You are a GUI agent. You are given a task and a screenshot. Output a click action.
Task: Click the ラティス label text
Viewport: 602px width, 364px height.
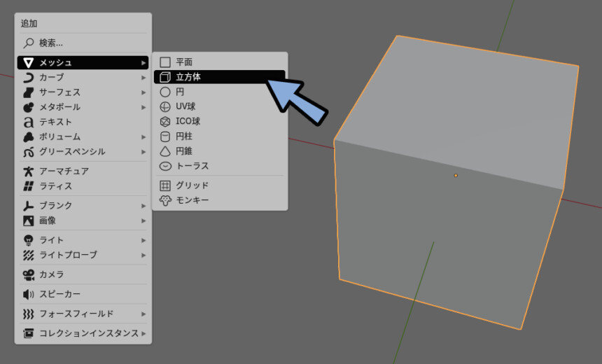56,186
